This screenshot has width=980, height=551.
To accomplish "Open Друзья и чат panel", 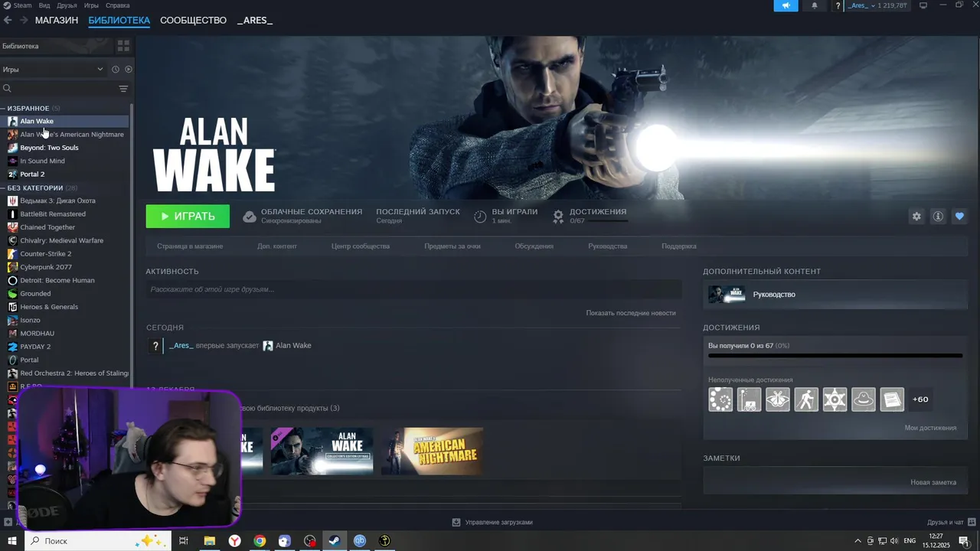I will coord(950,522).
